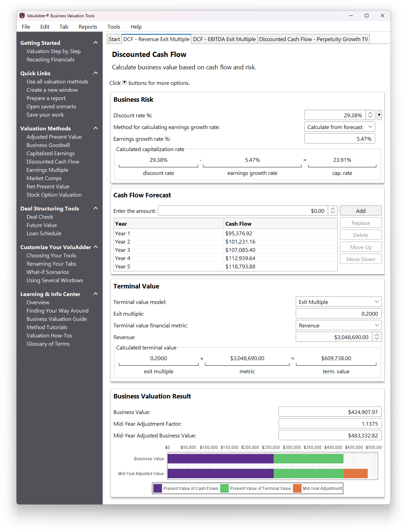The width and height of the screenshot is (407, 532).
Task: Click Use all valuation methods link
Action: pos(57,81)
